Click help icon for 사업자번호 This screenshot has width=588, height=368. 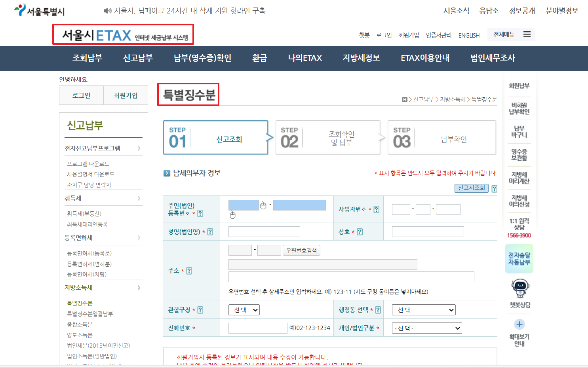tap(377, 209)
